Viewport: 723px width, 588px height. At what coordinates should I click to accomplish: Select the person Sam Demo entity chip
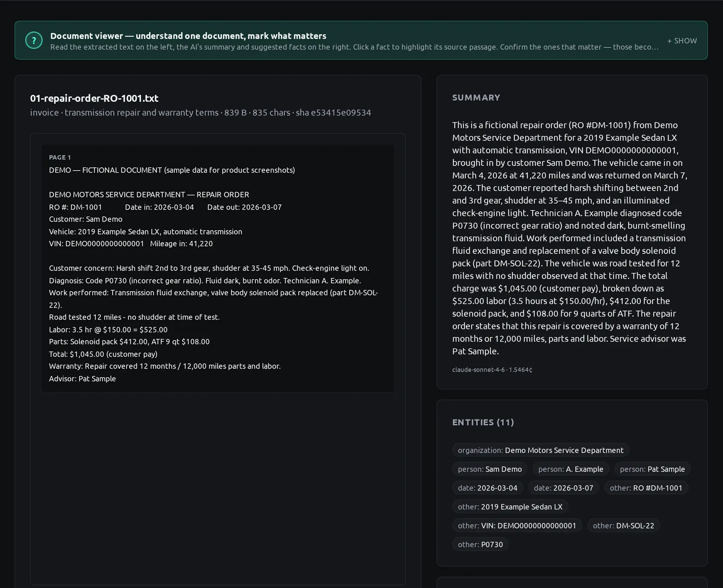point(490,469)
